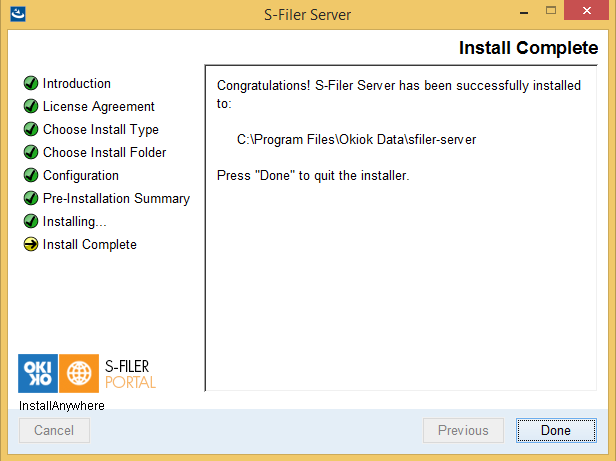
Task: Click the green check icon next to Installing...
Action: (31, 221)
